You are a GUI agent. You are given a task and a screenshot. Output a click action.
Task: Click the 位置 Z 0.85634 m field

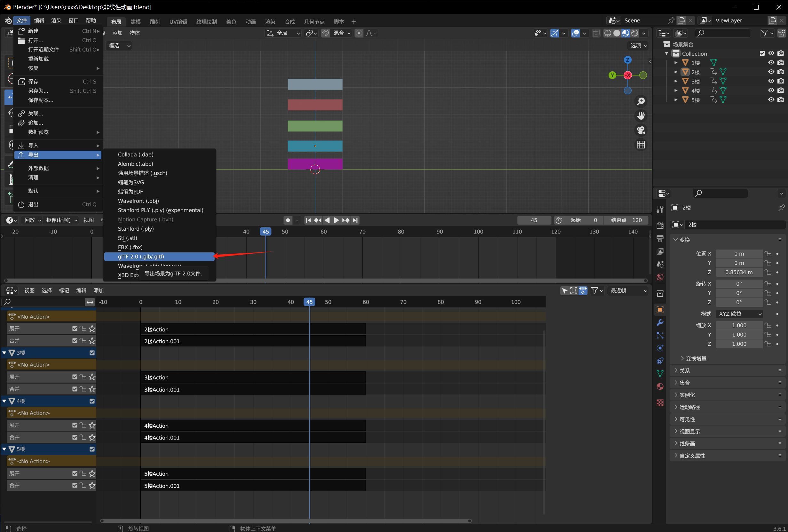pyautogui.click(x=738, y=272)
